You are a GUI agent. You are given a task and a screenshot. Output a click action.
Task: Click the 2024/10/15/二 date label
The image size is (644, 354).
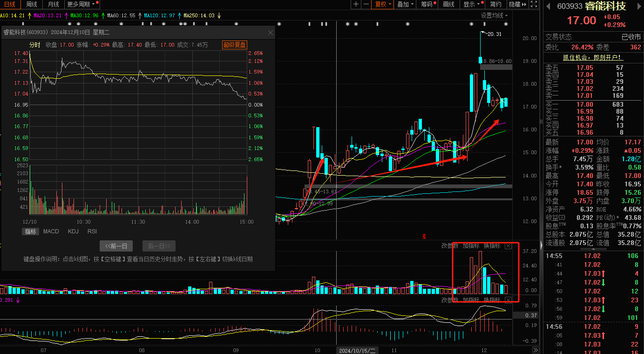tap(357, 350)
